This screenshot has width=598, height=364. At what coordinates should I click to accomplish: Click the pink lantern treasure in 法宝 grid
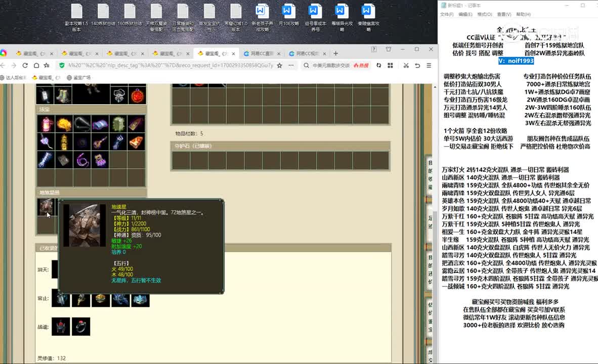pyautogui.click(x=46, y=124)
